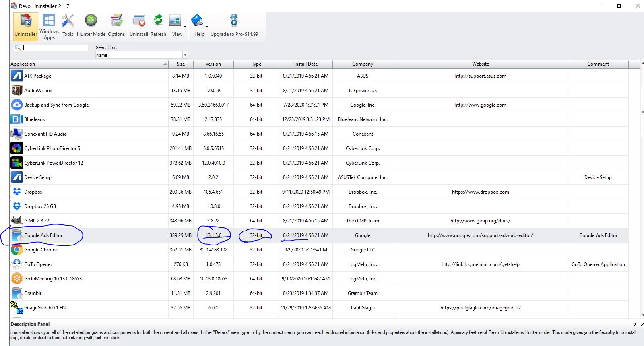Click the Google Ads Editor website URL
This screenshot has height=346, width=644.
(480, 235)
